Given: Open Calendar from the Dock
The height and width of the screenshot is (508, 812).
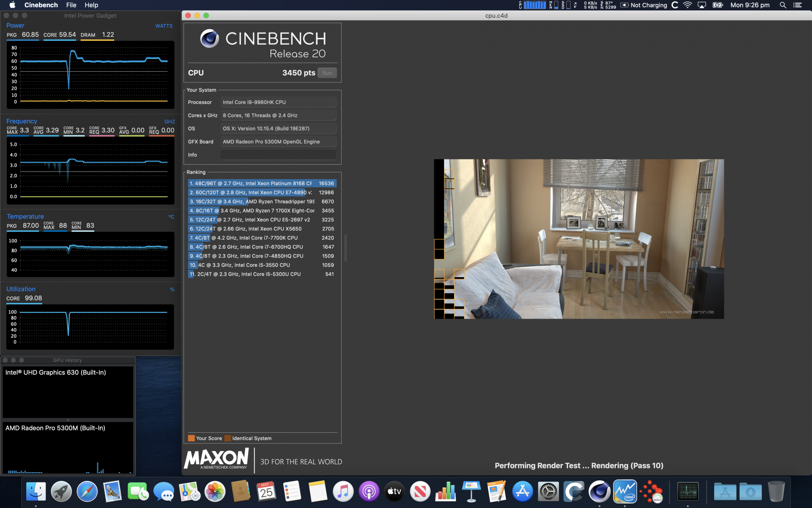Looking at the screenshot, I should click(x=266, y=491).
